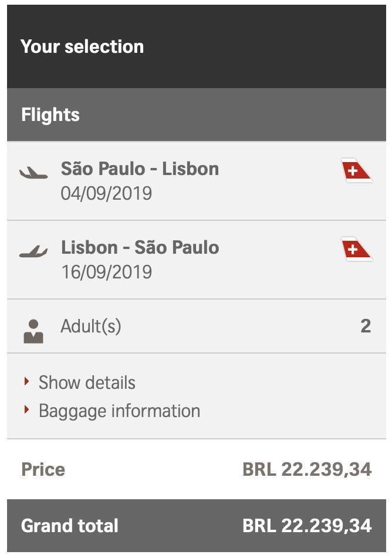
Task: Click the landing plane icon for Lisbon - São Paulo
Action: (33, 251)
